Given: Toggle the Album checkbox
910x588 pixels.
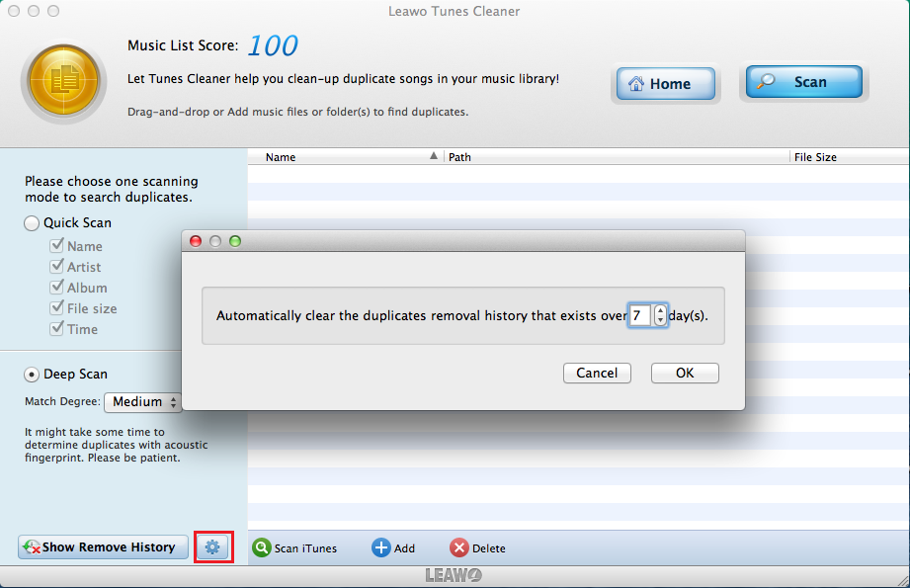Looking at the screenshot, I should 57,288.
